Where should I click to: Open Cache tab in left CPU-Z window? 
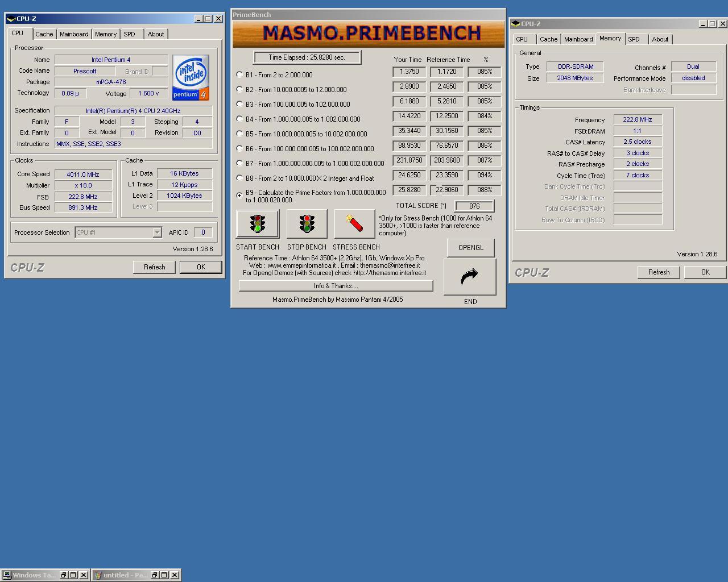coord(44,34)
